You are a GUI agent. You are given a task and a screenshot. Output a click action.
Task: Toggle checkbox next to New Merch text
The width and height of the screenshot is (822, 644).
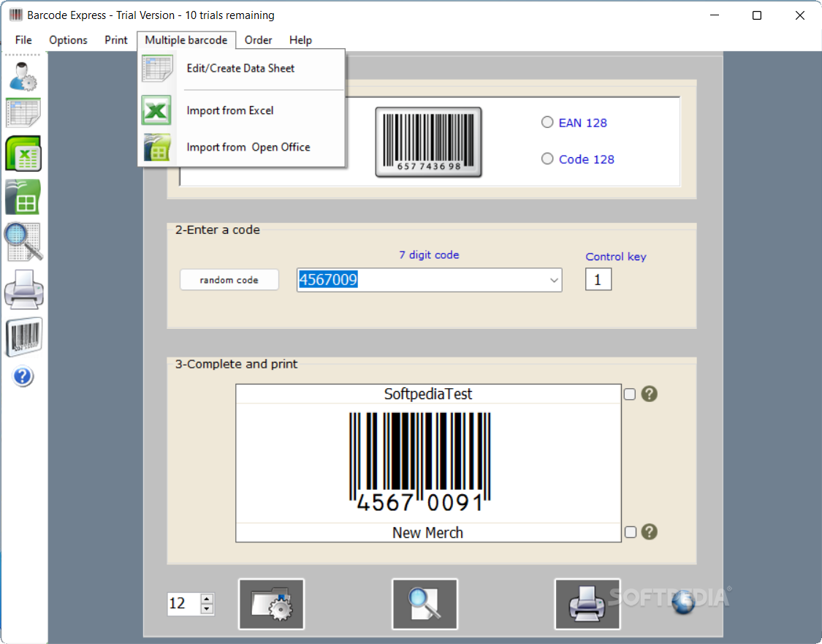631,531
